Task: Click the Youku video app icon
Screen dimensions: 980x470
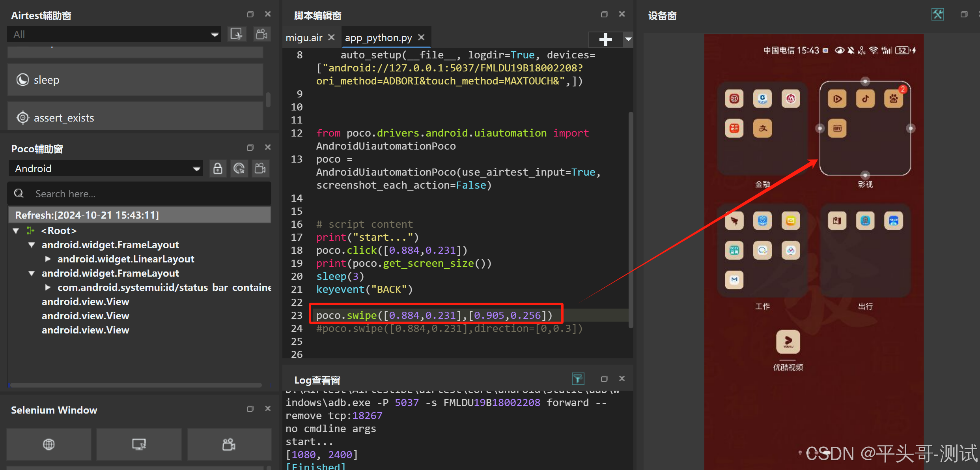Action: click(x=788, y=341)
